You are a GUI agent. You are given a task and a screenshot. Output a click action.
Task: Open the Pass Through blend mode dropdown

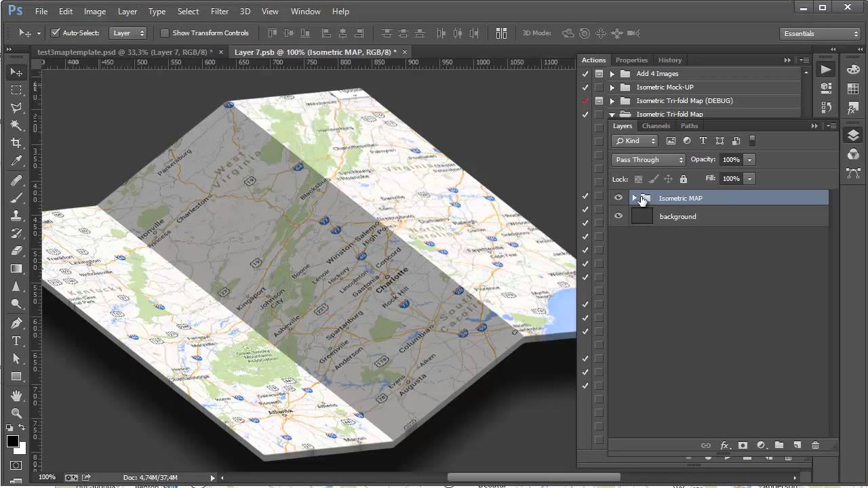(x=648, y=160)
